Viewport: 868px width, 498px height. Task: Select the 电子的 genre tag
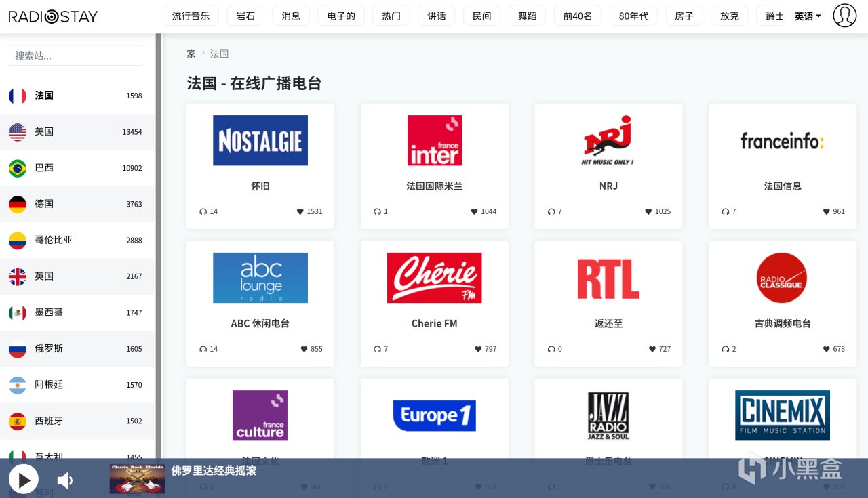pyautogui.click(x=341, y=16)
